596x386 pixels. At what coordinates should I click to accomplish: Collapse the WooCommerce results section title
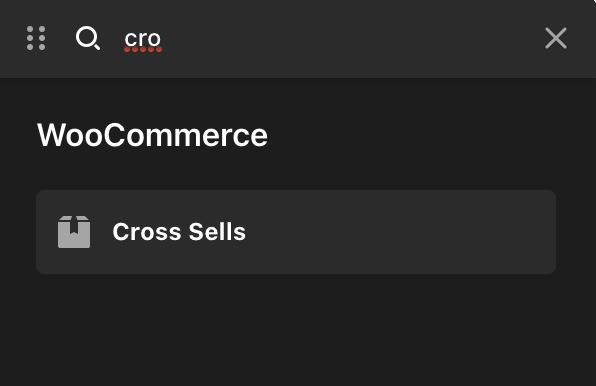click(152, 135)
